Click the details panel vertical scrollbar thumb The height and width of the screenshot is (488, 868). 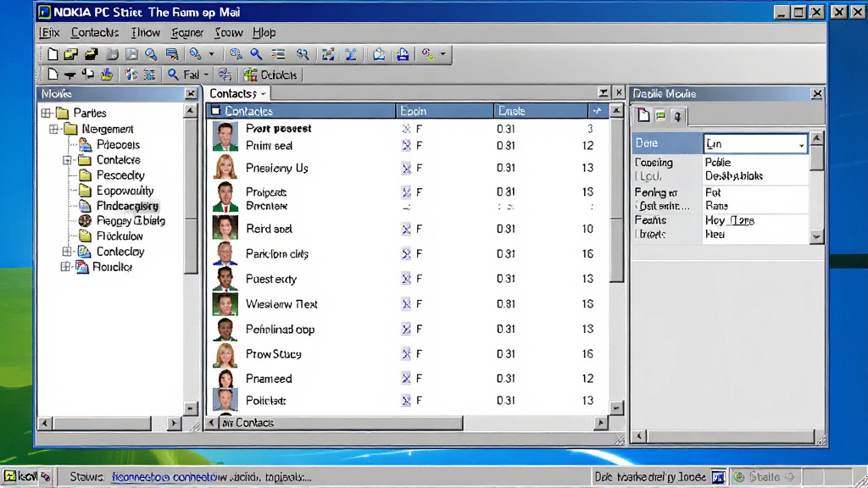pyautogui.click(x=816, y=158)
